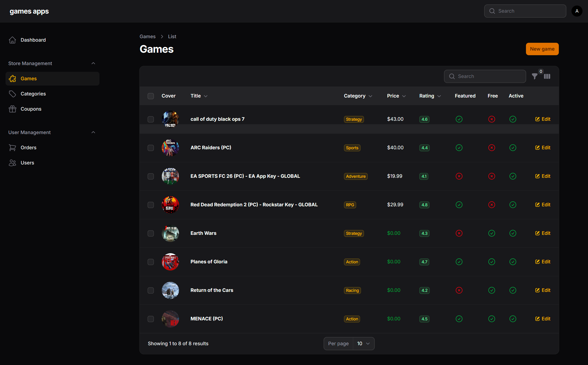The height and width of the screenshot is (365, 588).
Task: Collapse the User Management section
Action: point(93,132)
